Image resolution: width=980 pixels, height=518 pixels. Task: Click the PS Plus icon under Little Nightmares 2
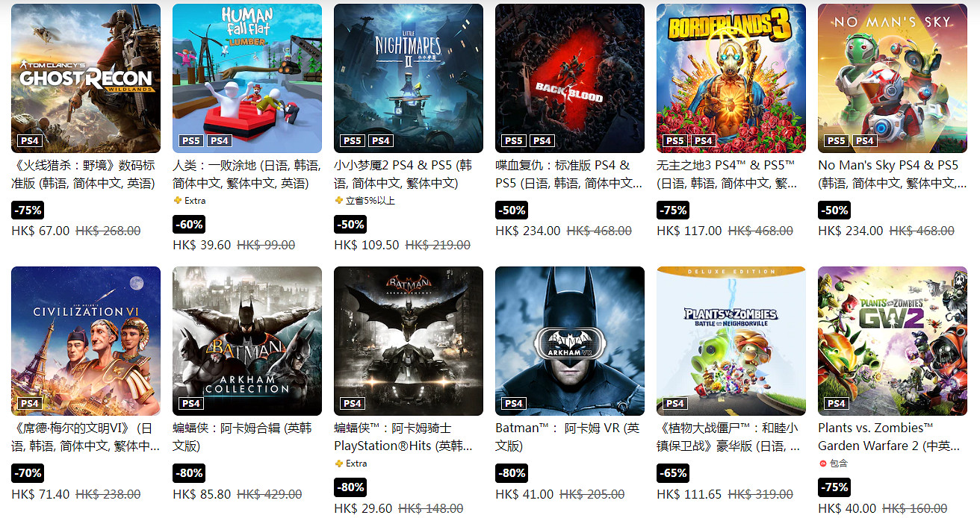coord(338,201)
